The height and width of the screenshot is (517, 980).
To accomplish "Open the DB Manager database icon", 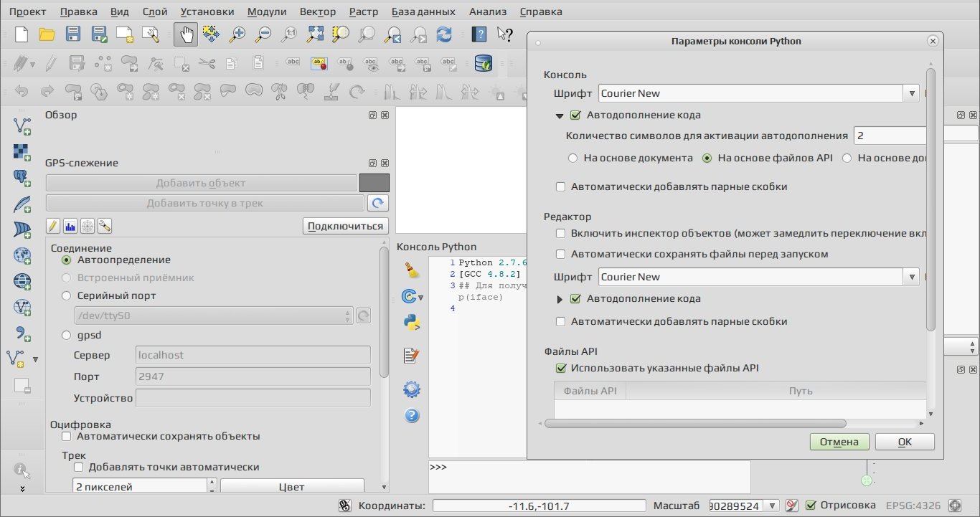I will point(484,63).
